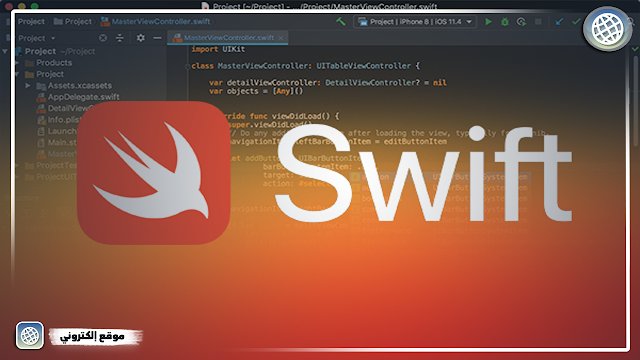Run the project with the green play icon
Screen dimensions: 640x360
[488, 22]
